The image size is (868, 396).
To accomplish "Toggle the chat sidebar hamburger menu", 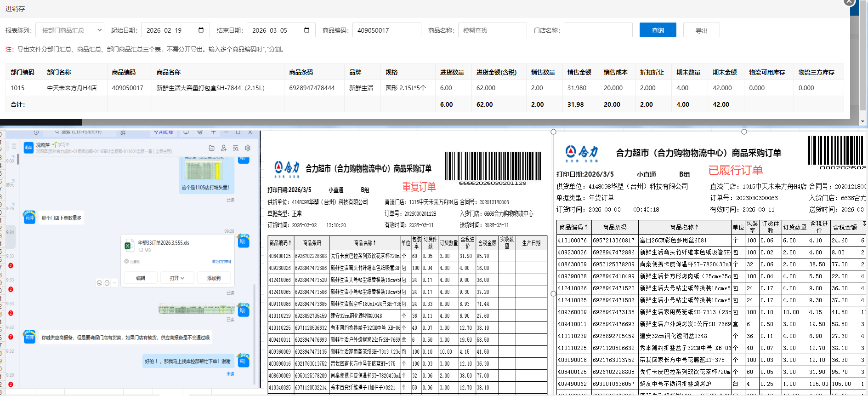I will [x=14, y=146].
